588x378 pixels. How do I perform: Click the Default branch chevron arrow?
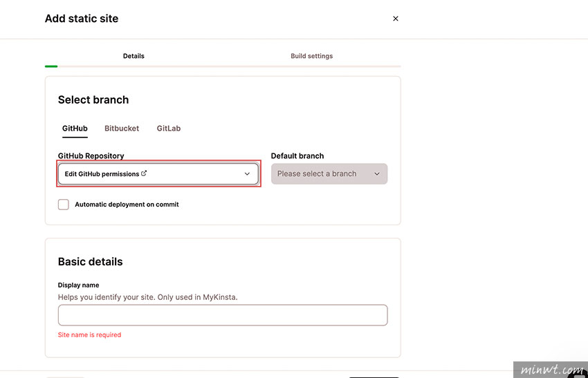tap(377, 174)
